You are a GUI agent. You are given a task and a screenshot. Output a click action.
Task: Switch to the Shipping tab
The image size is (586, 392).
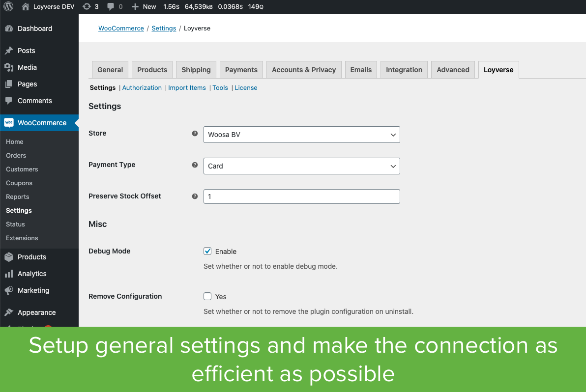tap(196, 70)
